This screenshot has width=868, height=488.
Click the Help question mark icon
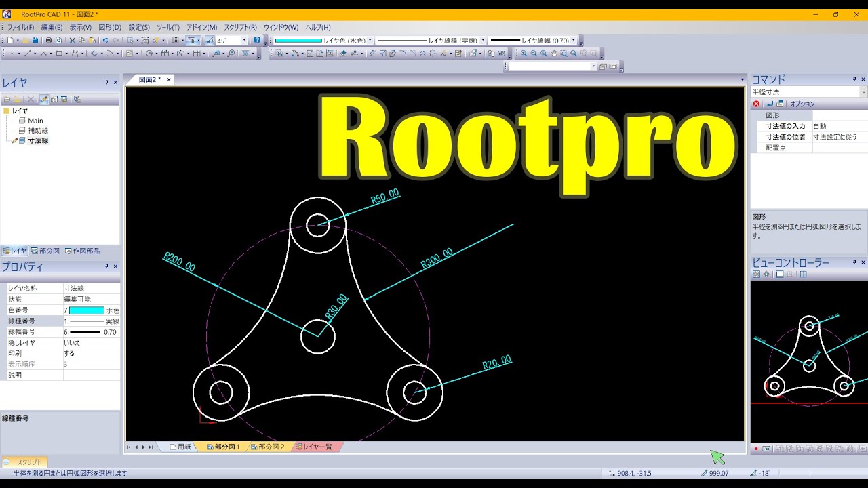(257, 40)
